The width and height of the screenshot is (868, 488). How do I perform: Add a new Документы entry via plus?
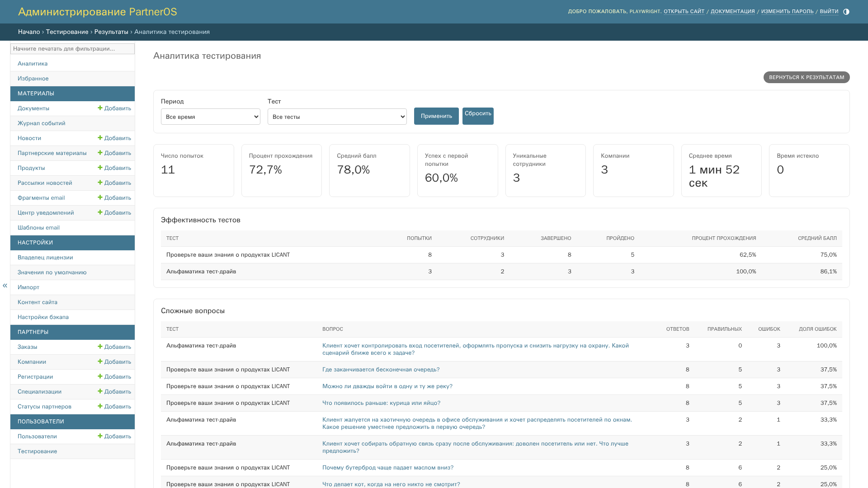point(114,108)
